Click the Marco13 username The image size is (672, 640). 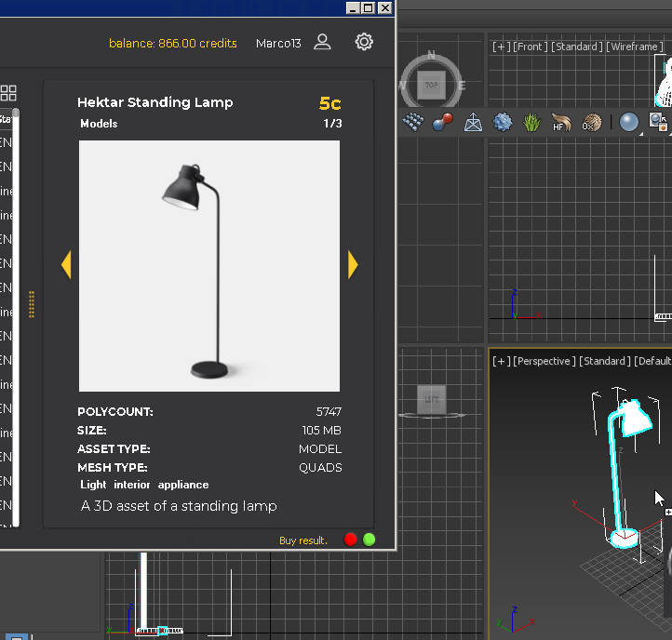(278, 44)
